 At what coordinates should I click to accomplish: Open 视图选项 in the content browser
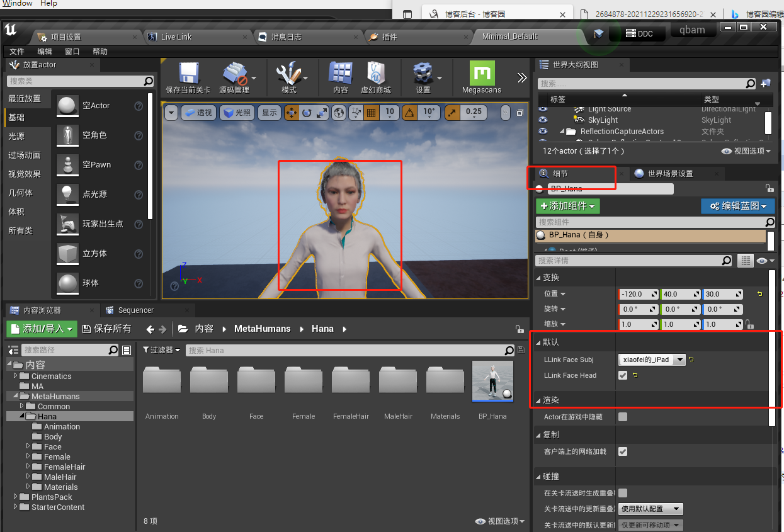click(x=499, y=521)
